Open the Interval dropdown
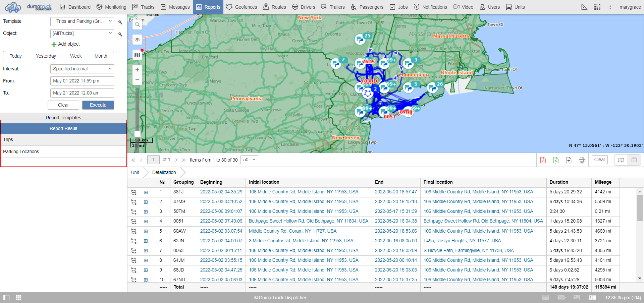 pyautogui.click(x=82, y=69)
